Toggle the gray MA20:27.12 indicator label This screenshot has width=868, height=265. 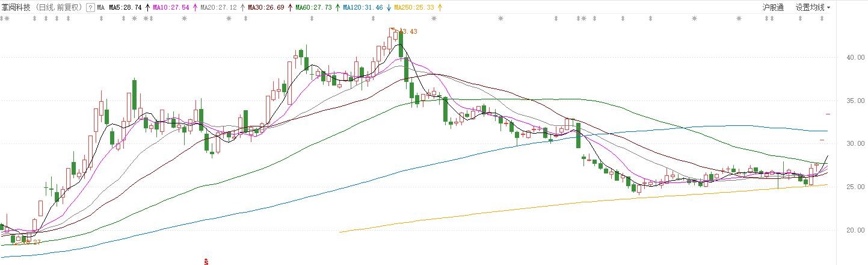219,8
